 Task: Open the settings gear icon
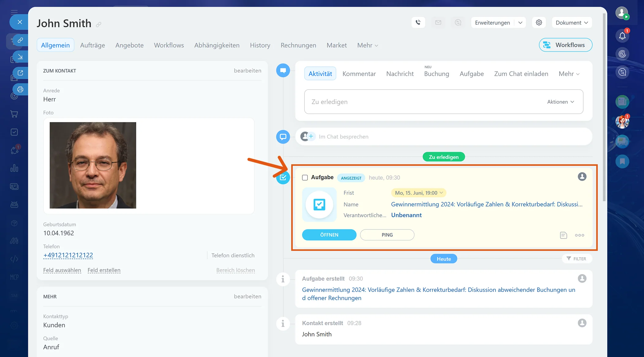point(539,22)
